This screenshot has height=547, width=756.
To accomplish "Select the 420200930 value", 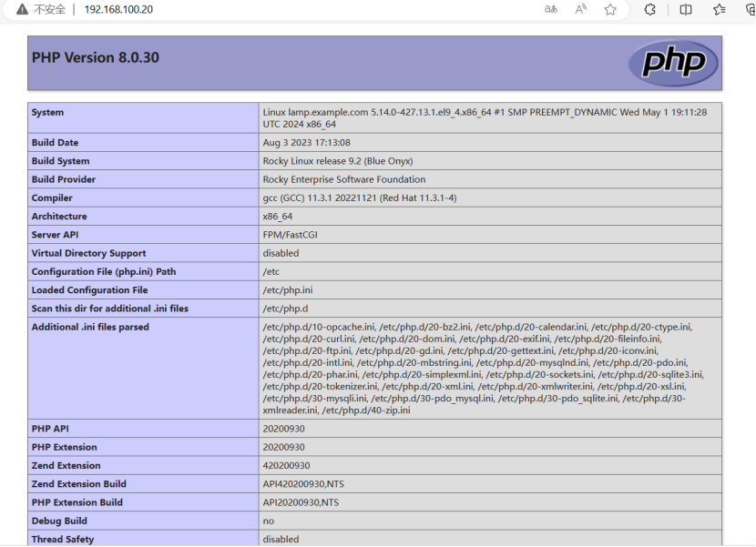I will point(286,466).
